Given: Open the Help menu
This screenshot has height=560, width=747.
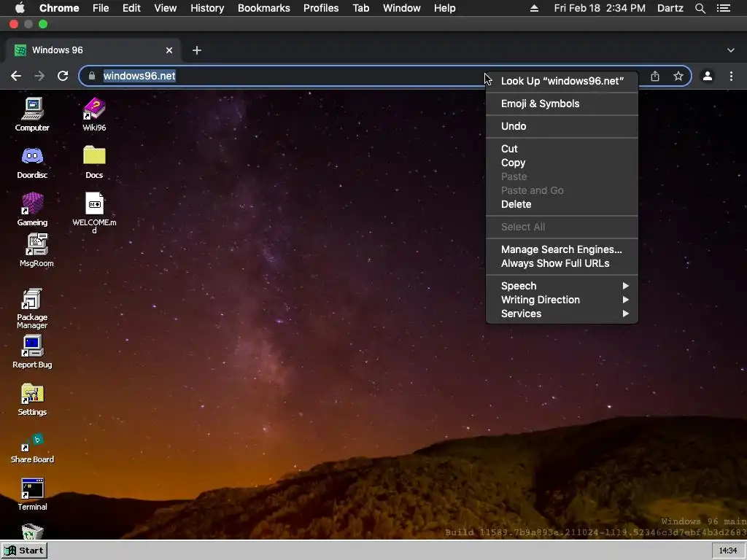Looking at the screenshot, I should [444, 8].
